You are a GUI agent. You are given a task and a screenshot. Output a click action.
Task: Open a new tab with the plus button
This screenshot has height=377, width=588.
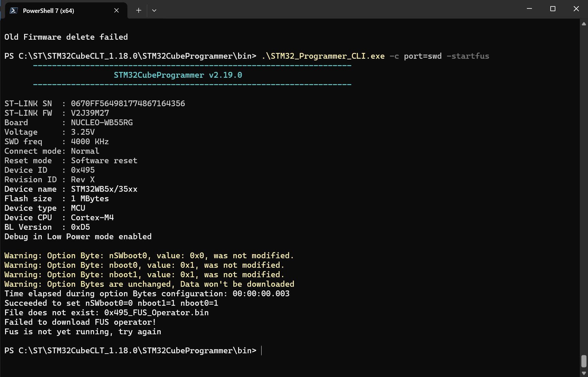139,11
